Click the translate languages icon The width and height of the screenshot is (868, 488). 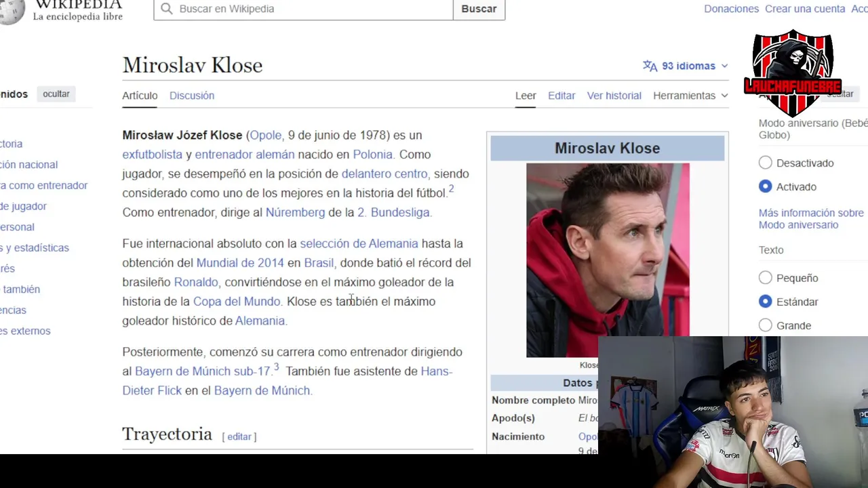coord(650,66)
